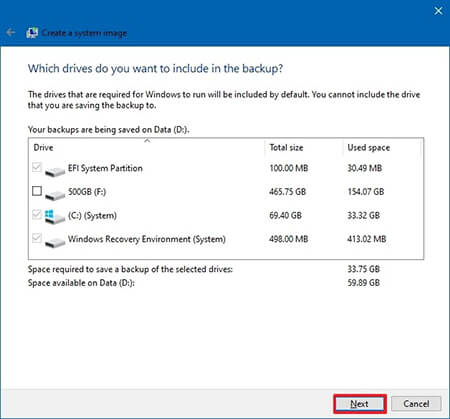Click the 30.49 MB used space value
450x419 pixels.
point(365,168)
